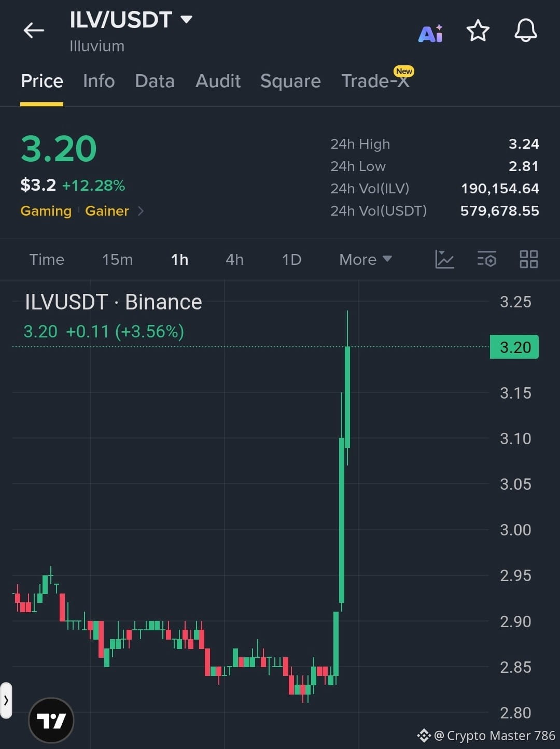Tap the Gaming category tag
The height and width of the screenshot is (749, 560).
[x=46, y=211]
